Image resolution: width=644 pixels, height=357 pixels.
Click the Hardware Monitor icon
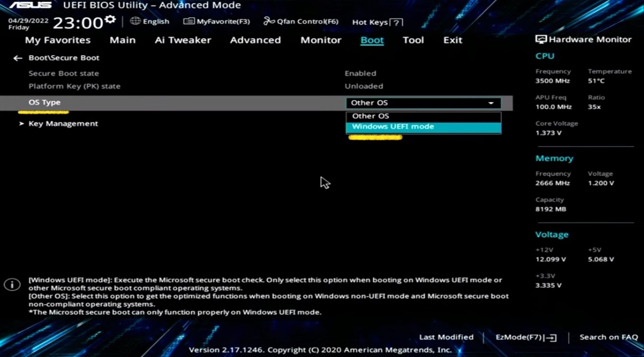coord(541,40)
